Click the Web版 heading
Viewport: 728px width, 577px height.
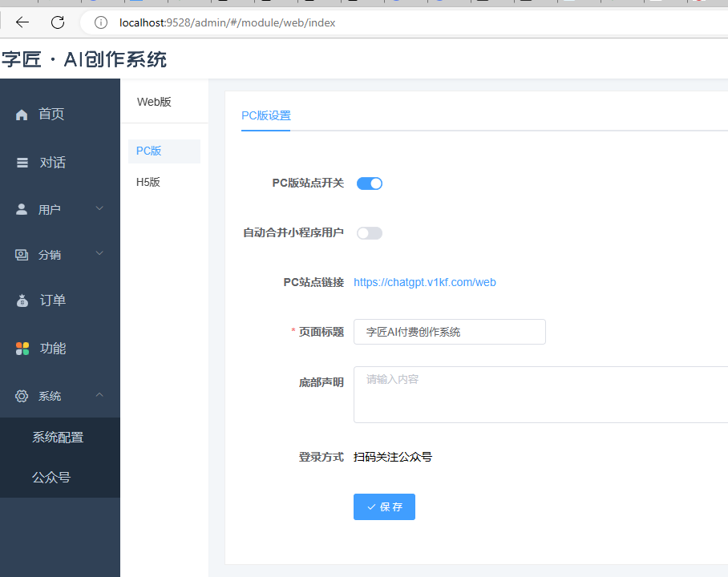tap(154, 102)
